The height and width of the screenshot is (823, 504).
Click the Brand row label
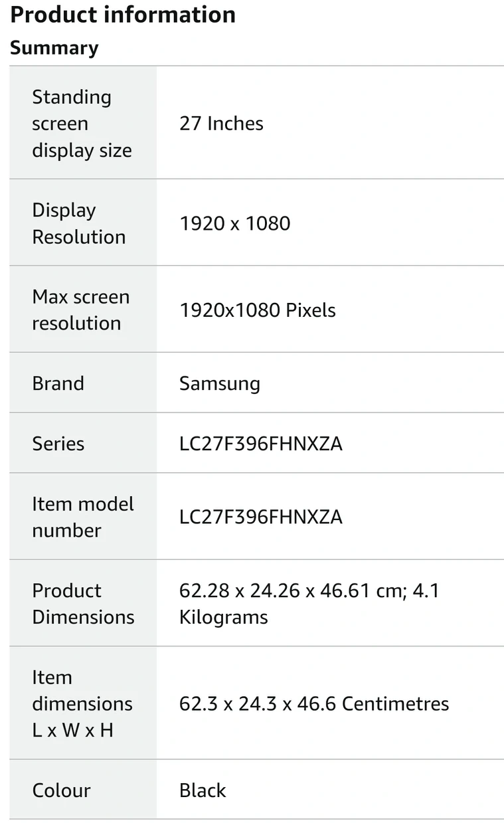coord(58,383)
